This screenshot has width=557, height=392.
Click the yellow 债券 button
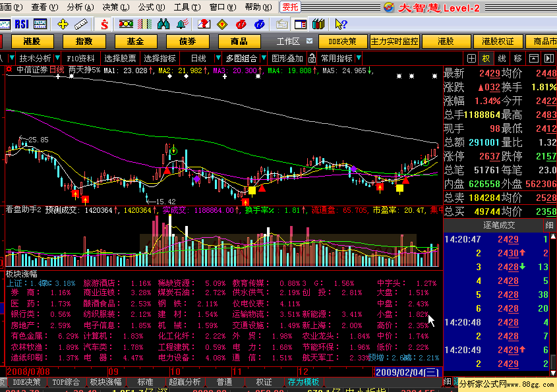187,42
